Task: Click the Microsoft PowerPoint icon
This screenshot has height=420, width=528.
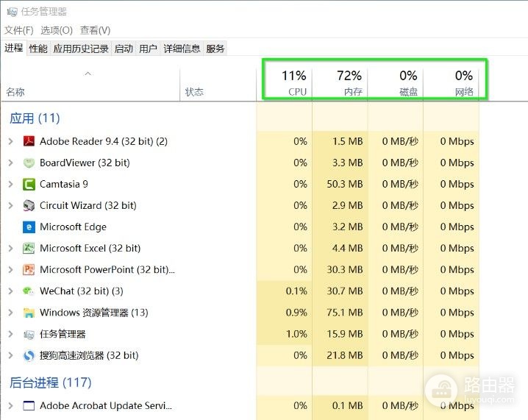Action: pos(29,270)
